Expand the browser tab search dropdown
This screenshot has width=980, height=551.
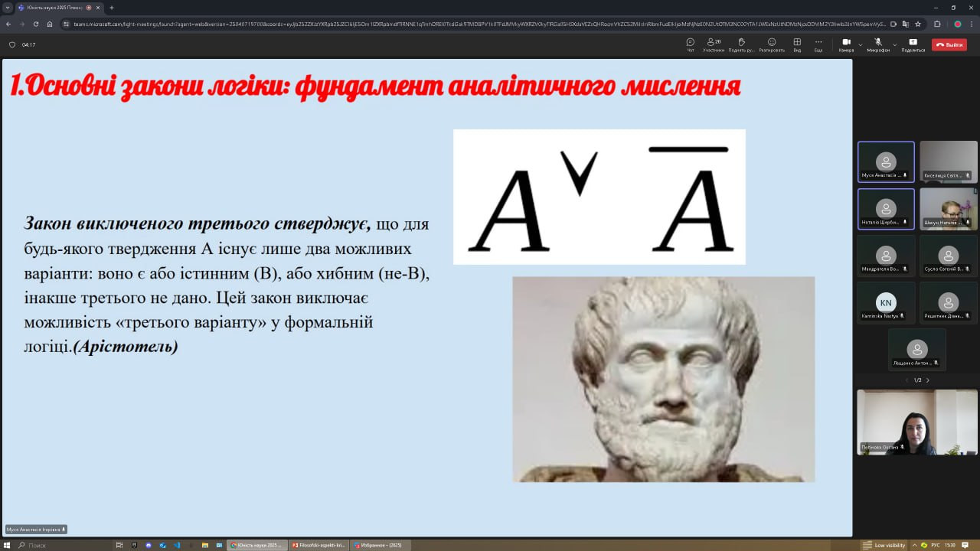click(x=7, y=8)
